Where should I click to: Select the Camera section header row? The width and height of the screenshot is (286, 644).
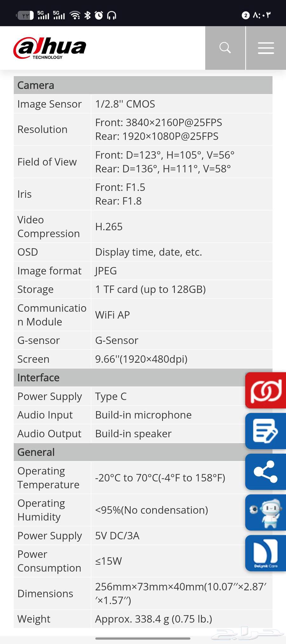pos(143,85)
